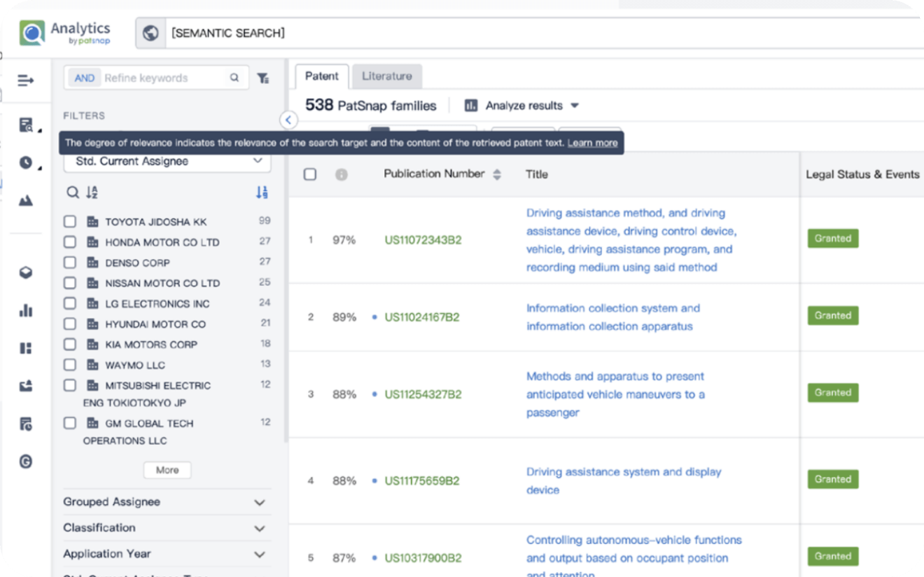
Task: Check the TOYOTA JIDOSHA KK checkbox
Action: tap(70, 221)
